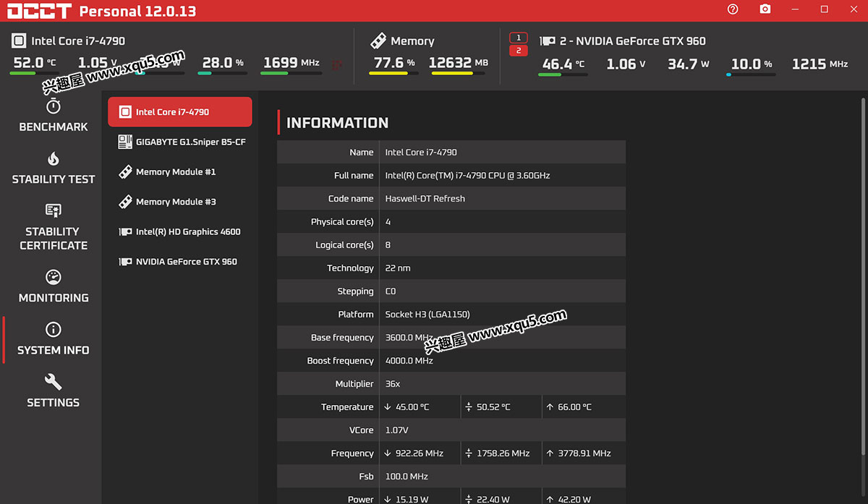Click the vertical scrollbar of information panel

click(x=864, y=275)
